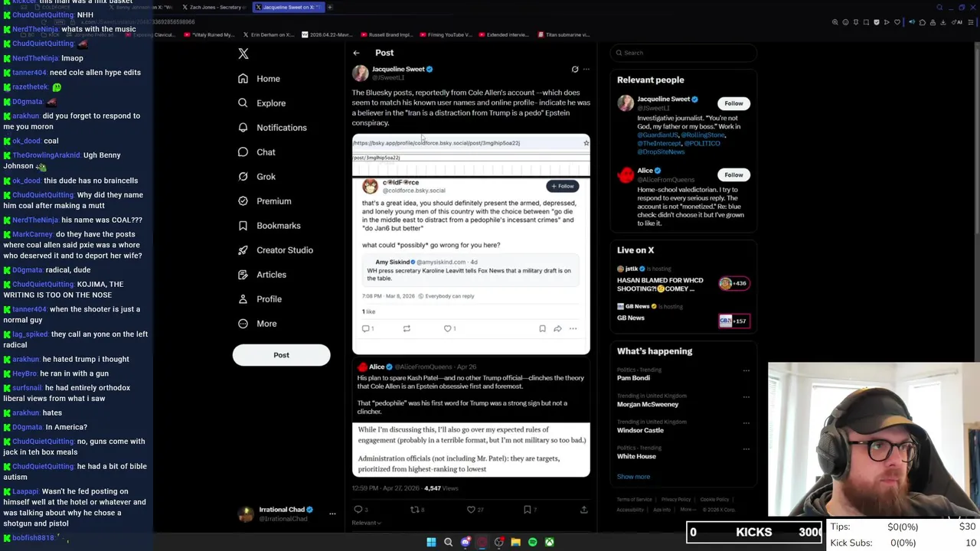
Task: Open options for Morgan McSweeney trend
Action: [746, 397]
